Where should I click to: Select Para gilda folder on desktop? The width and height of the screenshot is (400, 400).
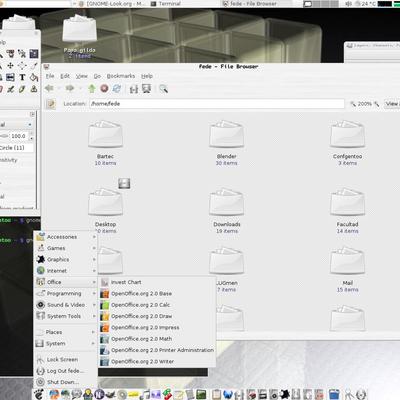click(x=80, y=37)
